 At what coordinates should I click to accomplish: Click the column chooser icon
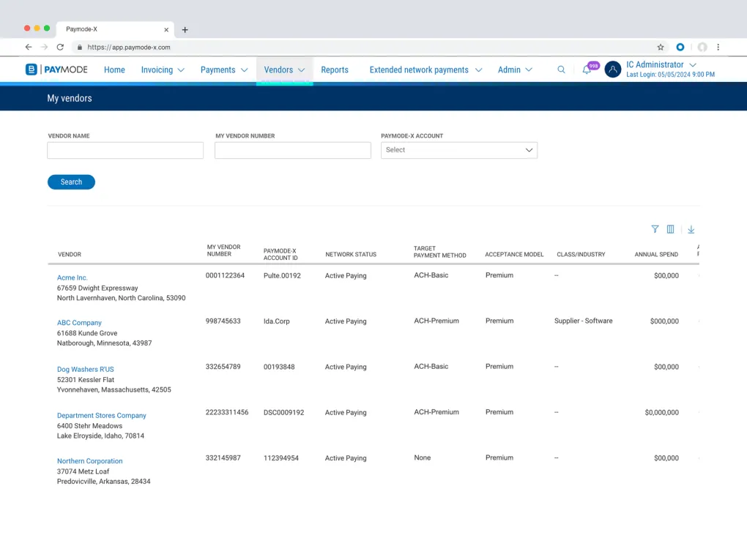(x=670, y=229)
